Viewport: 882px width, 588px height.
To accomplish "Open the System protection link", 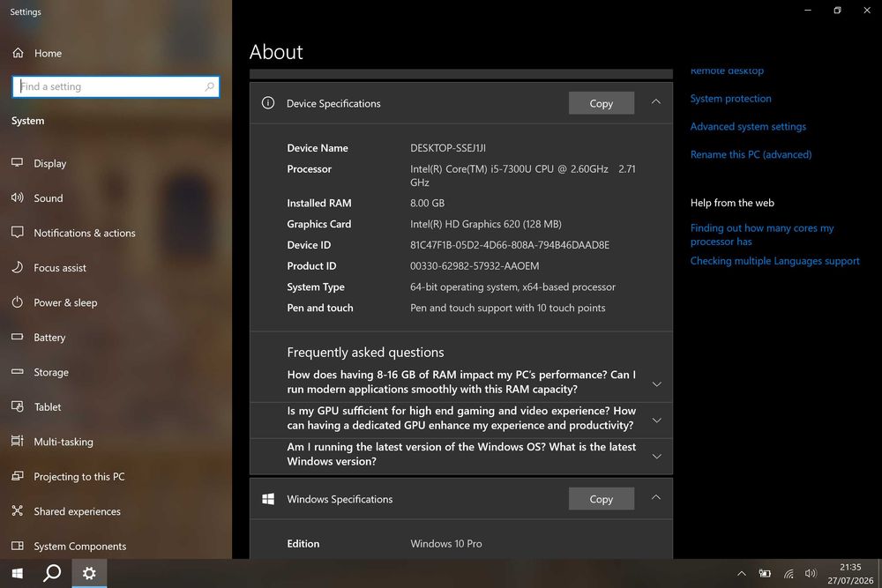I will (730, 99).
